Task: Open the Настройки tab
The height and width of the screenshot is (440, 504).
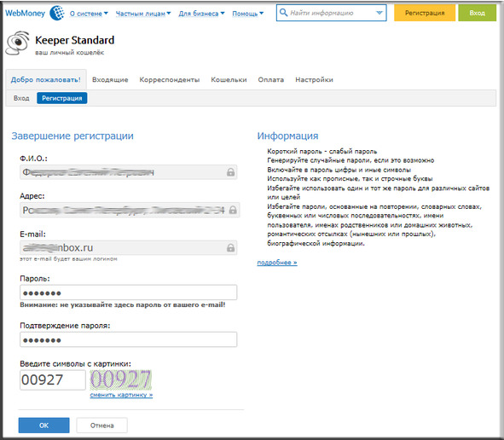Action: click(314, 79)
